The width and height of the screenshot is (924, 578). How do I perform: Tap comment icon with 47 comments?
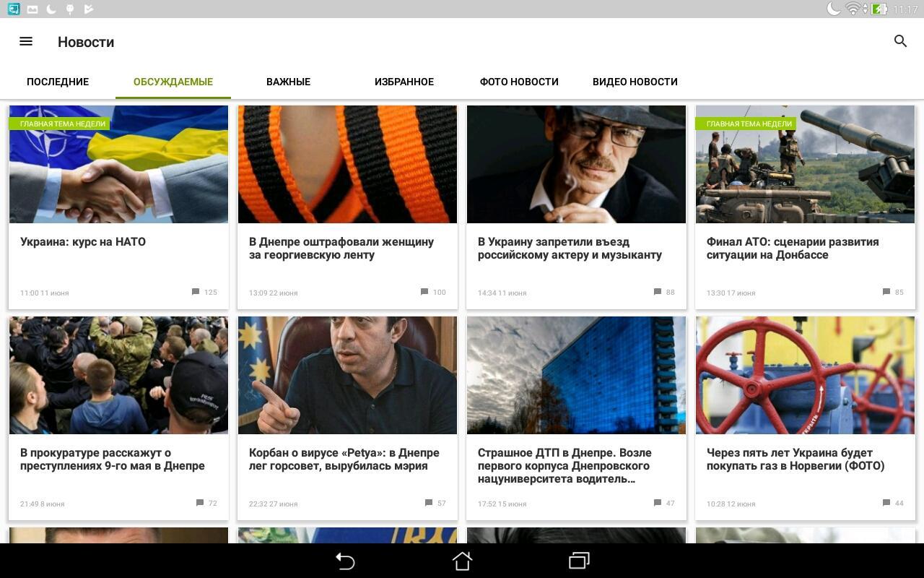658,503
